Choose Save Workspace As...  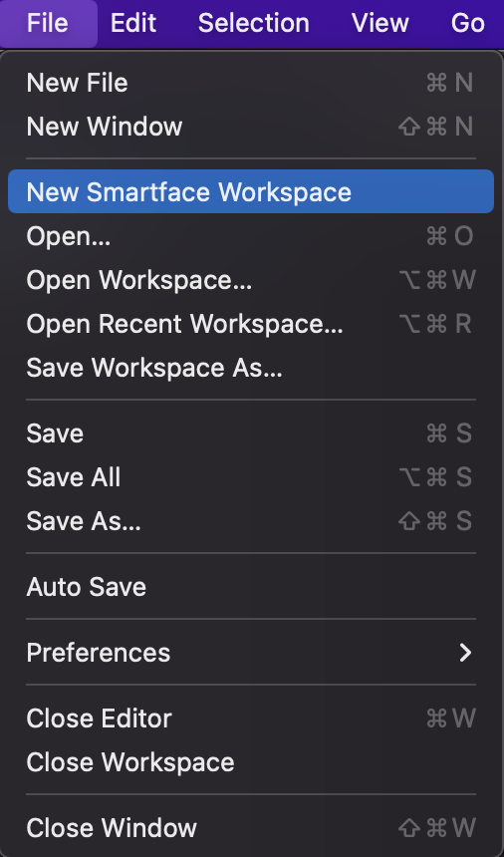pyautogui.click(x=251, y=368)
